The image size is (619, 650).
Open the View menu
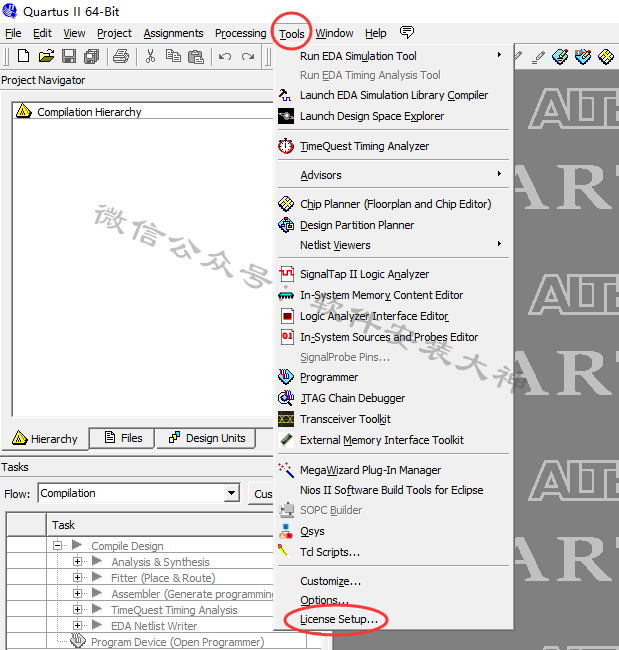[x=74, y=33]
